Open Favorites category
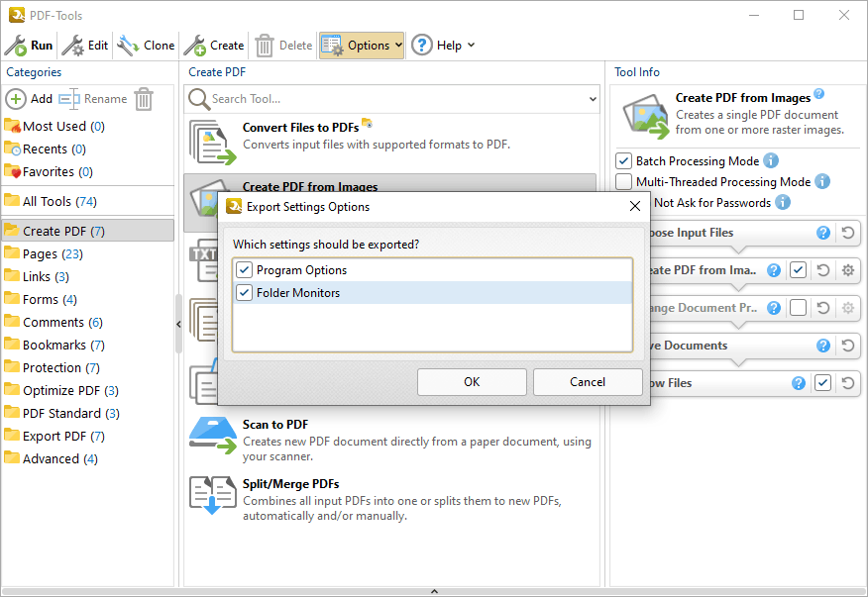Viewport: 868px width, 597px height. pyautogui.click(x=49, y=171)
